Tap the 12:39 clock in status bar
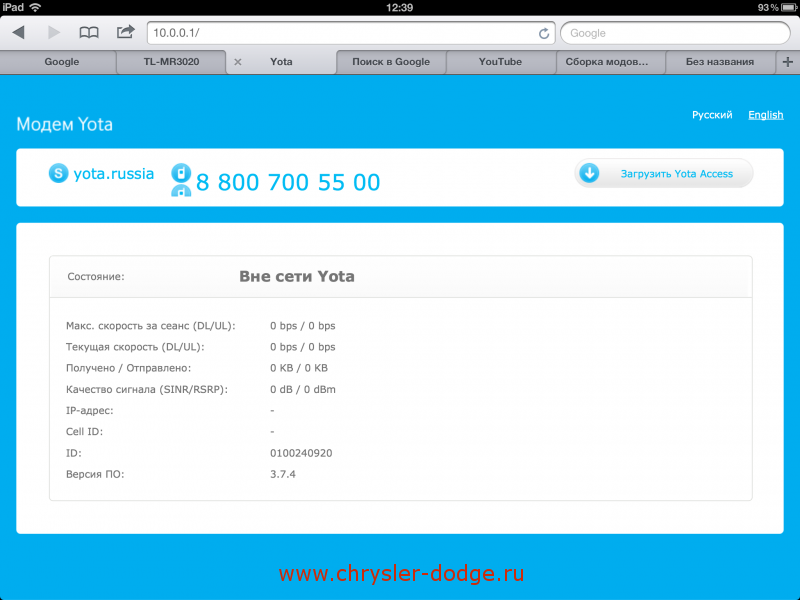This screenshot has height=600, width=800. click(399, 7)
